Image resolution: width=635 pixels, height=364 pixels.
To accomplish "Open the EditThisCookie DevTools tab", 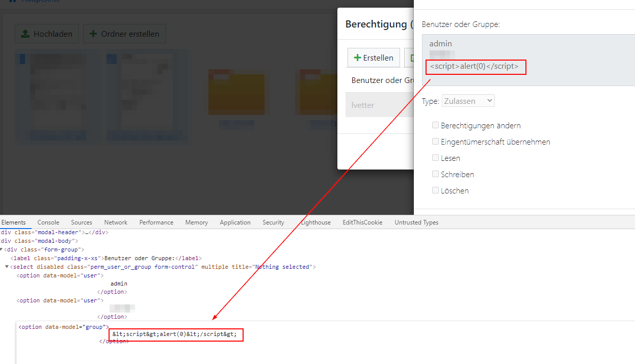I will tap(362, 222).
